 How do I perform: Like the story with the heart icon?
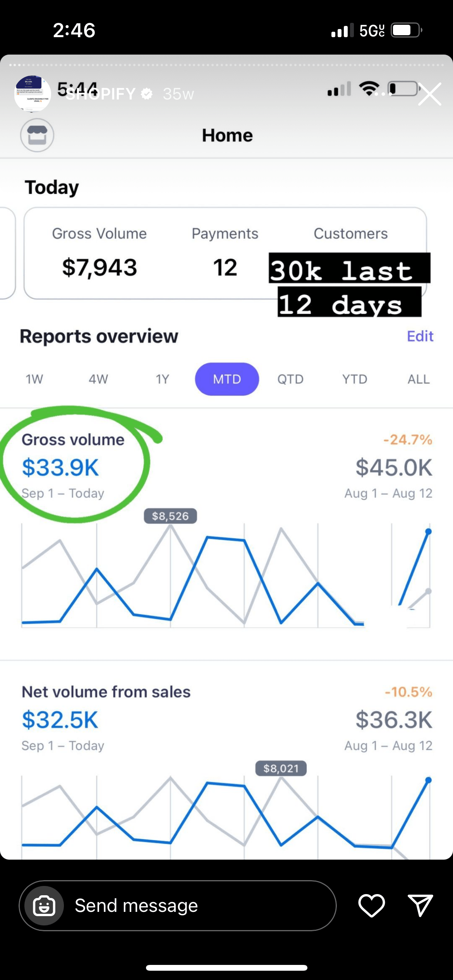click(371, 905)
